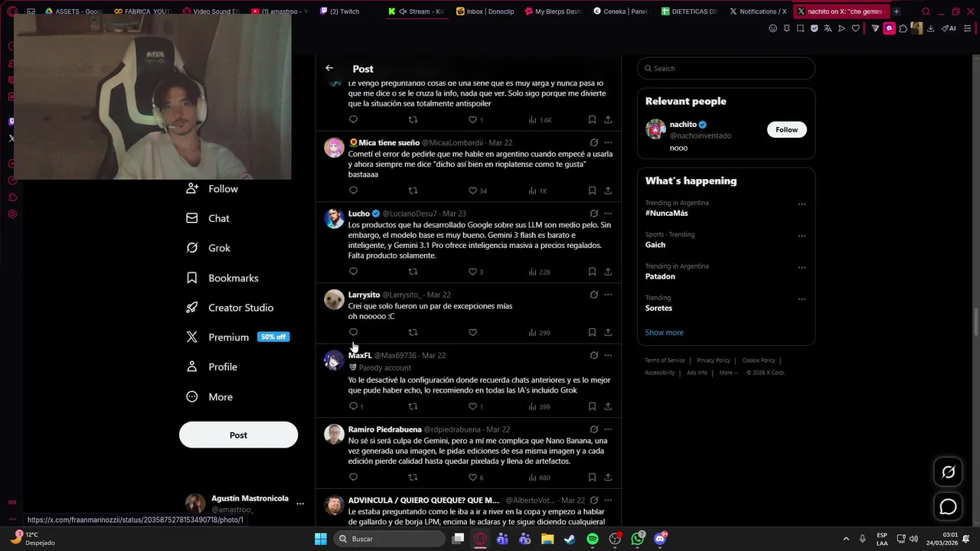View analytics of Lucho's post showing 228
980x551 pixels.
[x=539, y=272]
